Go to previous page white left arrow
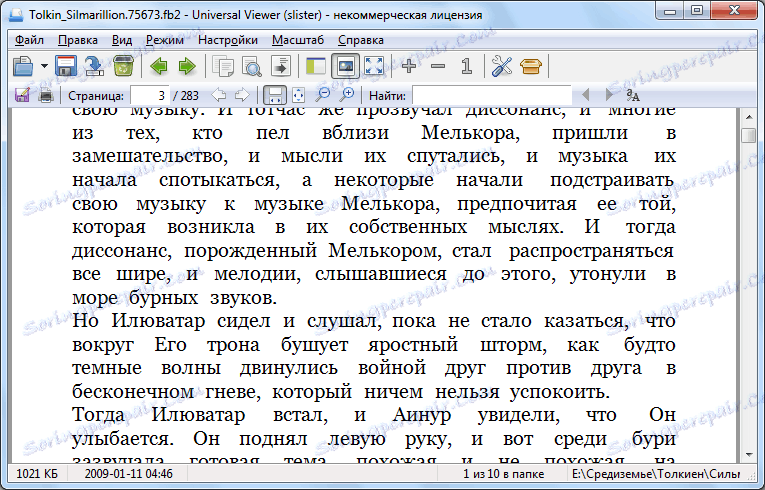The image size is (765, 490). point(219,95)
